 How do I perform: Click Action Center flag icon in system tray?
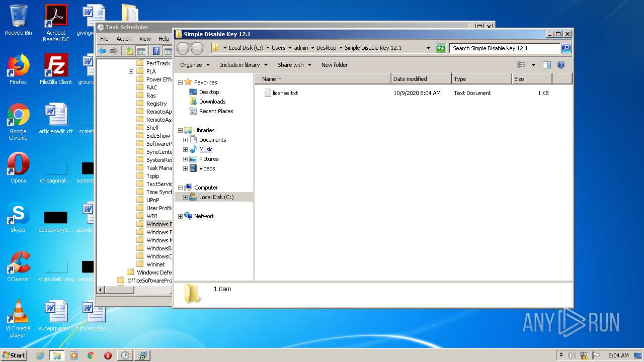[596, 355]
